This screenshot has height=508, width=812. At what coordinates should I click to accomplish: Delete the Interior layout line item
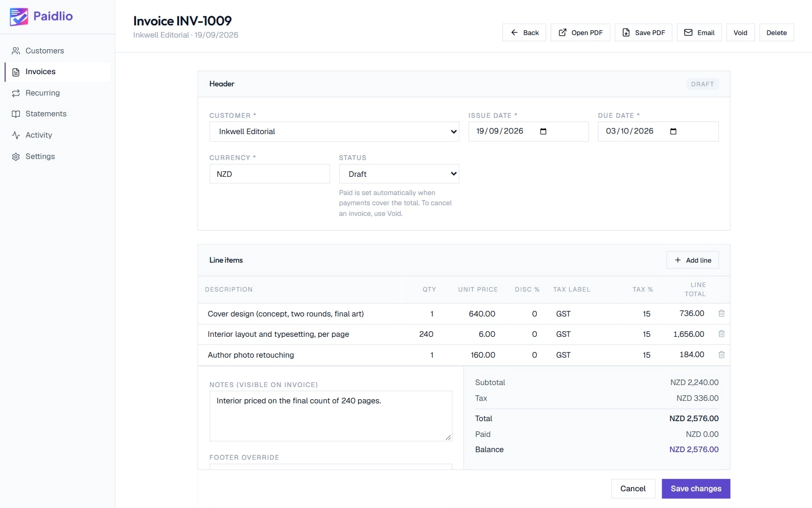pyautogui.click(x=721, y=334)
